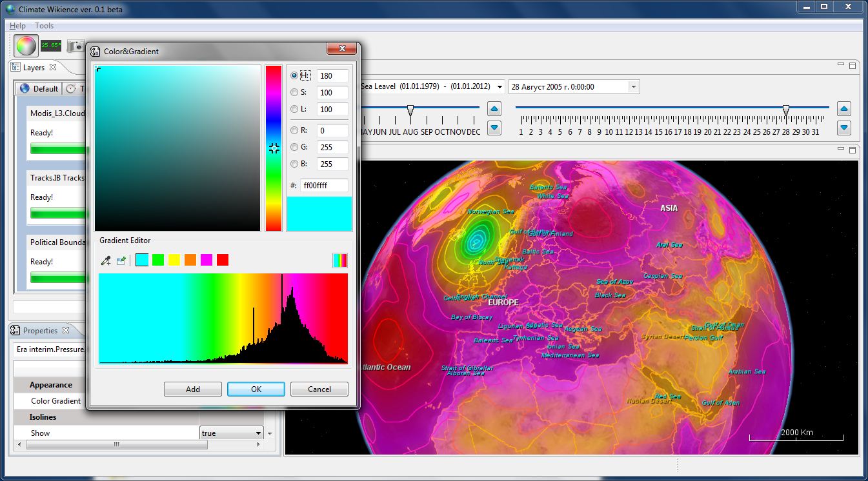Switch to the Properties tab
This screenshot has height=481, width=868.
(x=40, y=330)
